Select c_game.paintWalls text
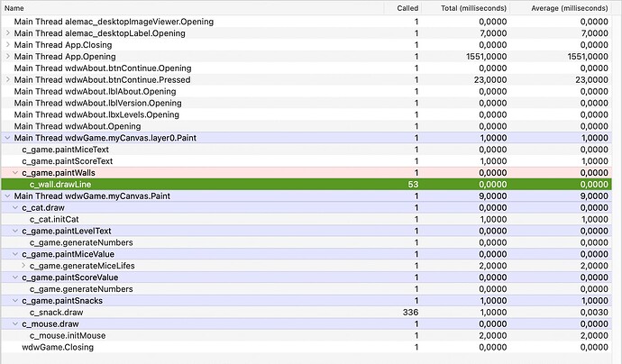Image resolution: width=622 pixels, height=364 pixels. [59, 173]
